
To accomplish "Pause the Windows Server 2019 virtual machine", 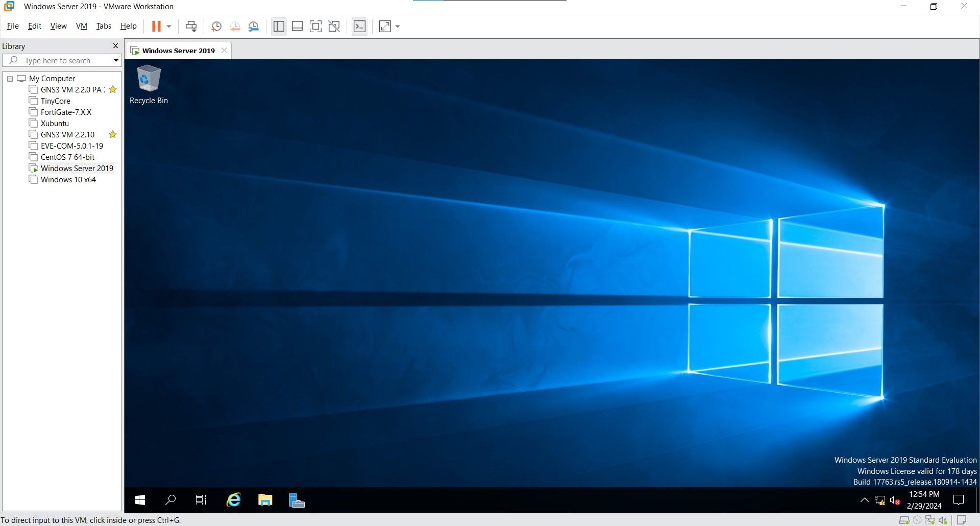I will [157, 26].
